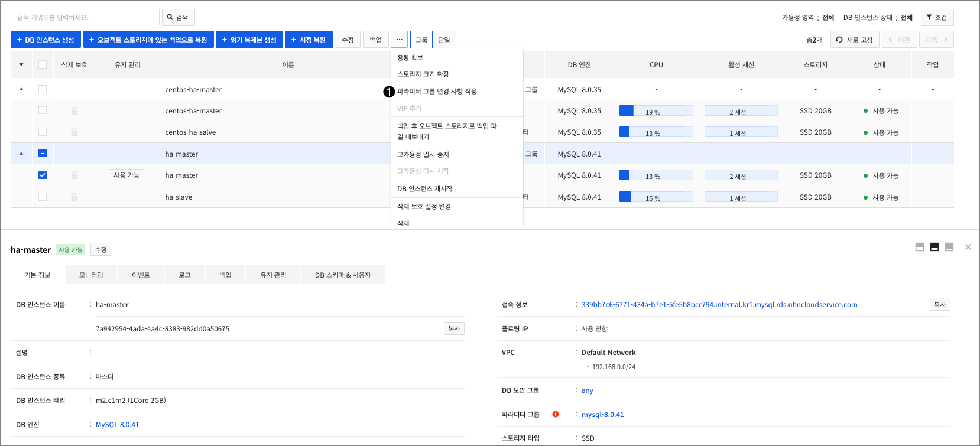The height and width of the screenshot is (446, 980).
Task: Switch to group view toggle
Action: [x=421, y=40]
